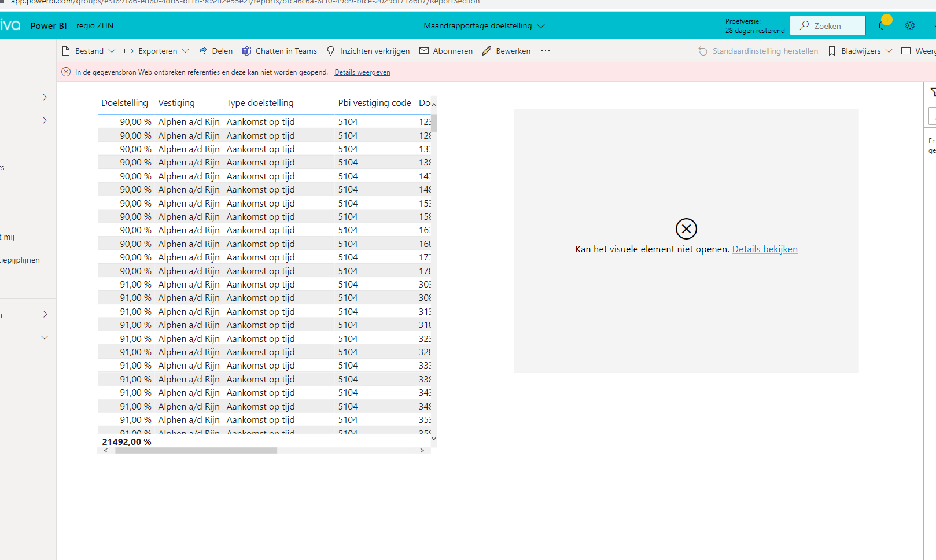
Task: Click Abonneren in the toolbar
Action: 446,51
